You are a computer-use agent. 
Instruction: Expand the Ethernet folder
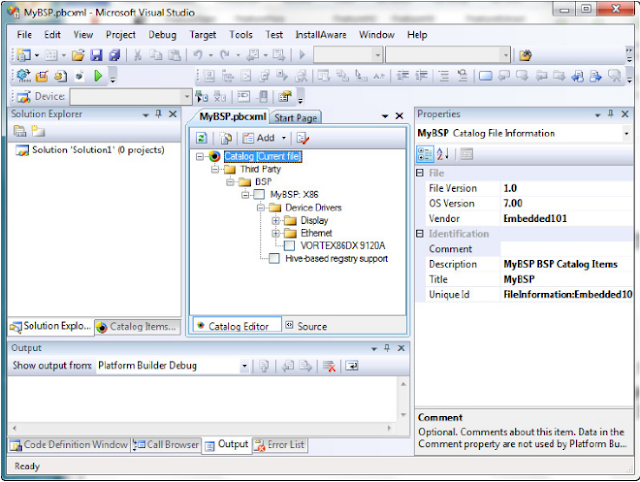[276, 233]
